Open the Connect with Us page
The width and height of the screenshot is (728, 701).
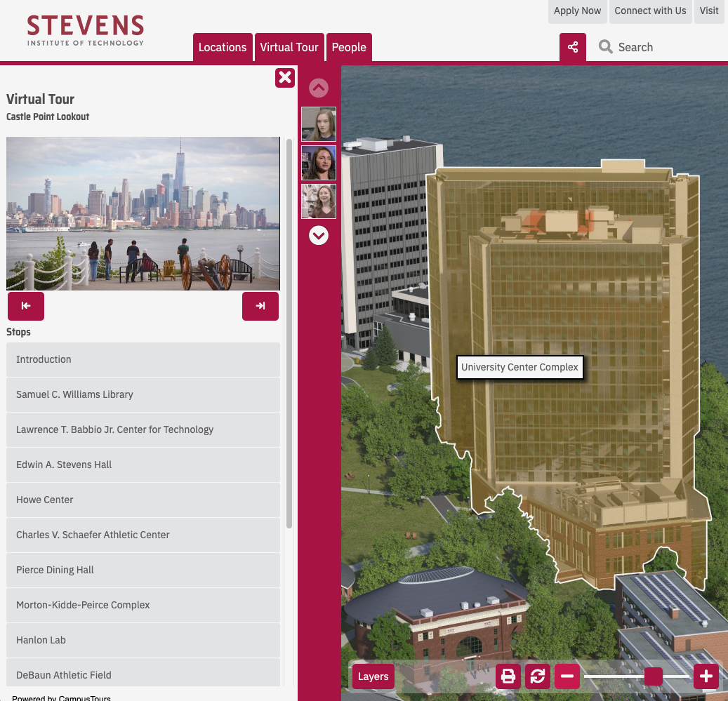[650, 11]
